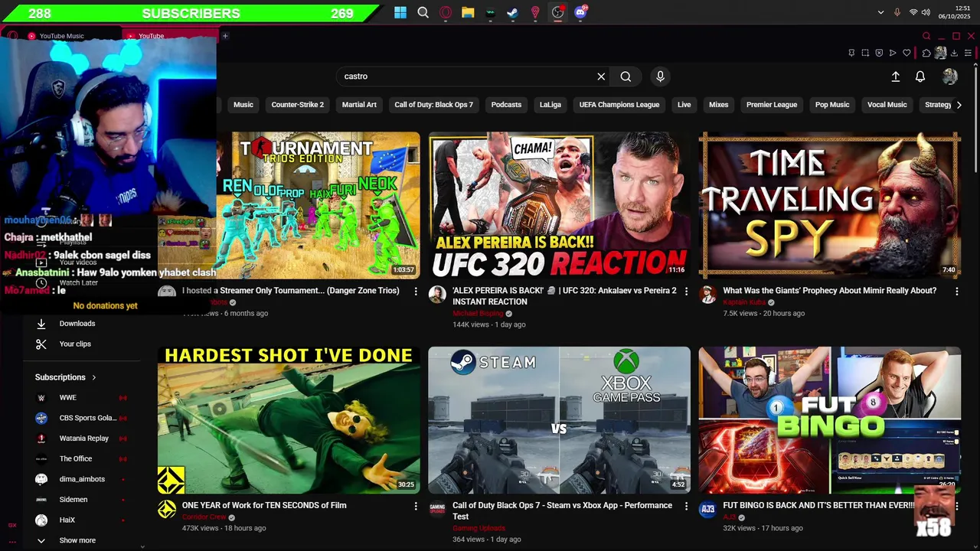Screen dimensions: 980x551
Task: Expand the Subscriptions chevron
Action: click(94, 377)
